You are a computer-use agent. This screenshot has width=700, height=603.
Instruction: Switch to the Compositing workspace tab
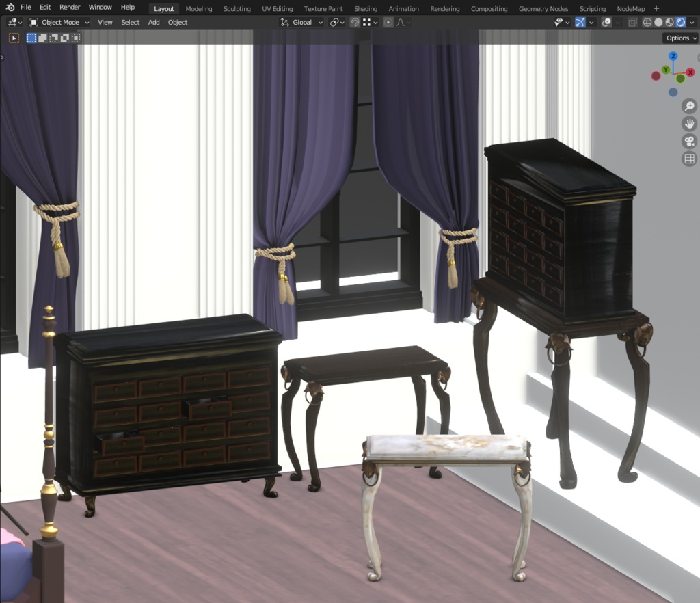click(x=489, y=8)
